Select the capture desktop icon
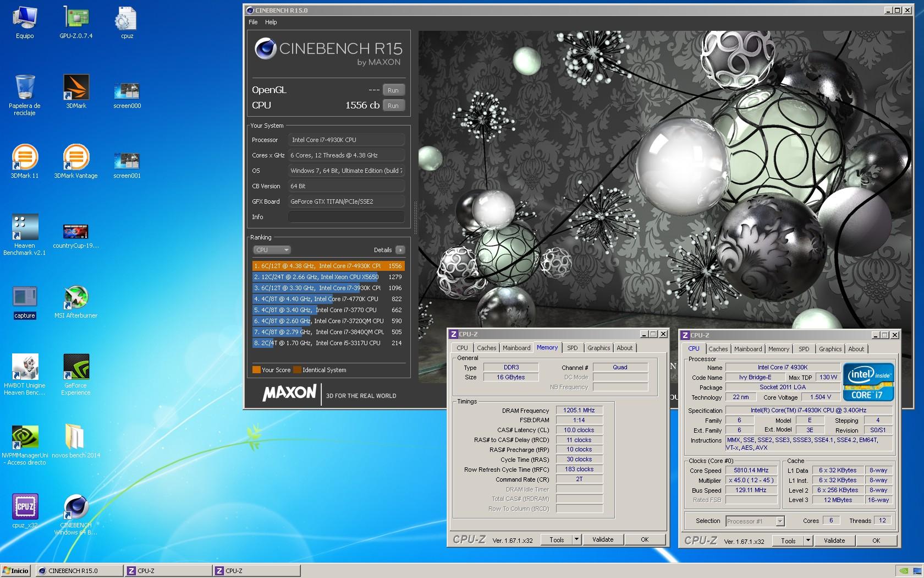The image size is (924, 578). coord(25,302)
